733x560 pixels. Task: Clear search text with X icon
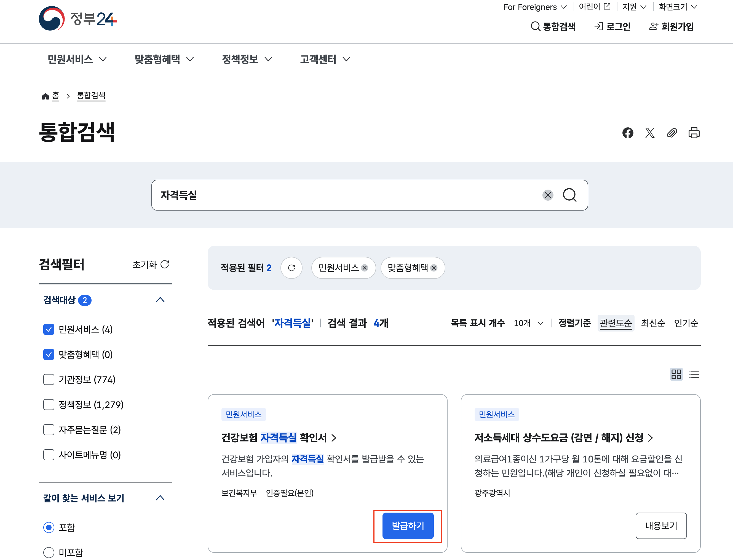click(x=548, y=195)
